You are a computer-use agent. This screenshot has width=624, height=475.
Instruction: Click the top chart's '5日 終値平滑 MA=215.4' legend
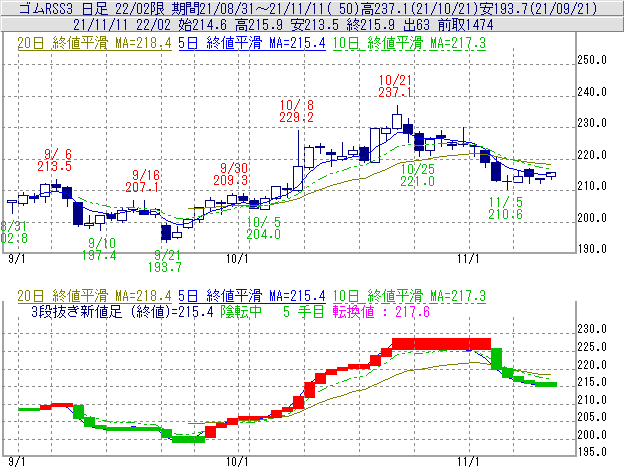[252, 43]
